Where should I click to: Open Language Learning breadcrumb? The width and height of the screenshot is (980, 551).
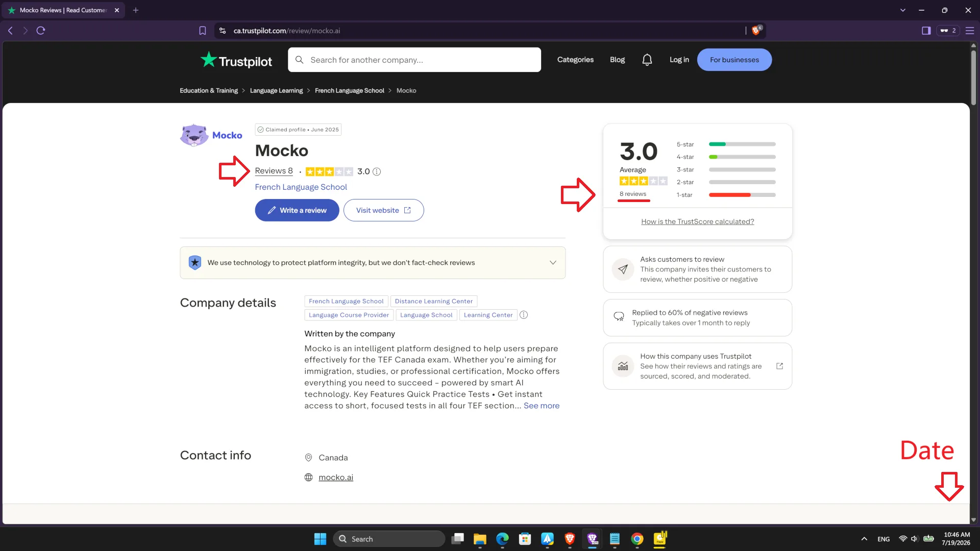pos(276,91)
